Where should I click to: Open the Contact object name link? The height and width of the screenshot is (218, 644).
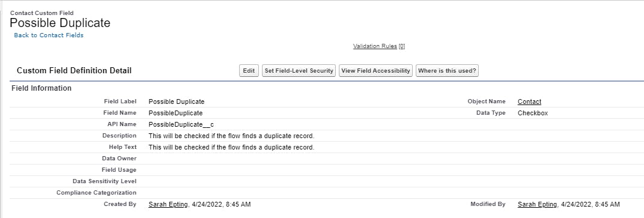click(x=529, y=101)
